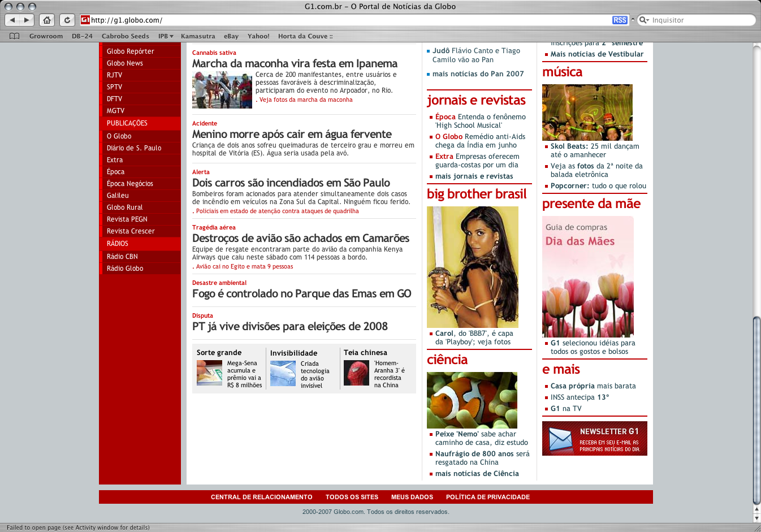
Task: Open the DB-24 bookmark
Action: [82, 36]
